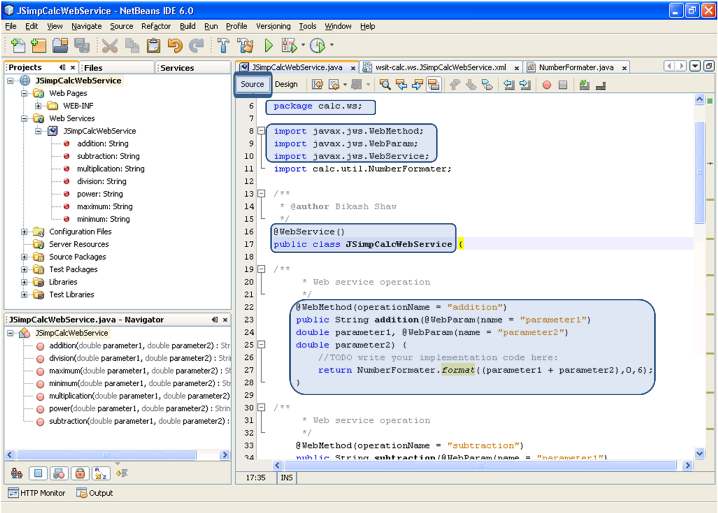
Task: Expand the WEB-INF folder node
Action: coord(39,105)
